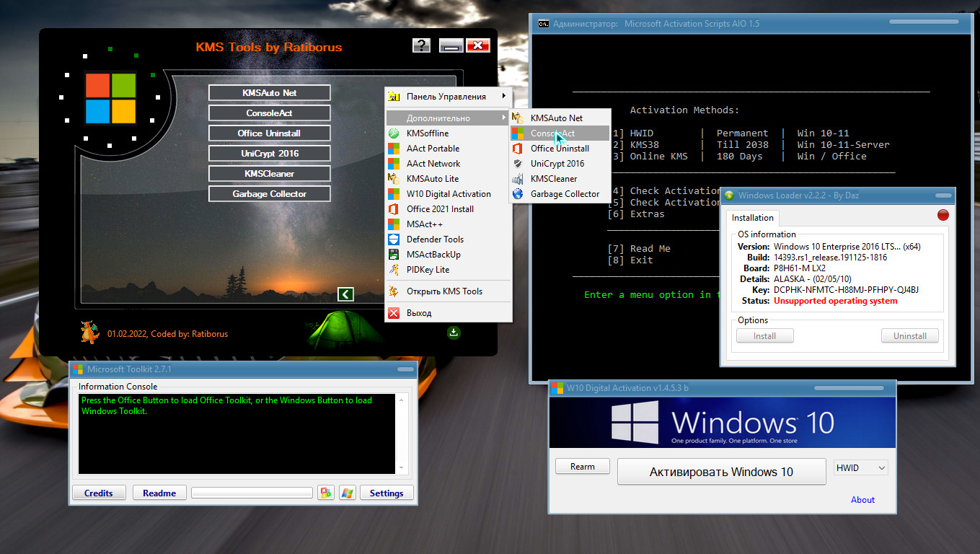The image size is (980, 554).
Task: Click the help question mark icon in KMS Tools
Action: (421, 45)
